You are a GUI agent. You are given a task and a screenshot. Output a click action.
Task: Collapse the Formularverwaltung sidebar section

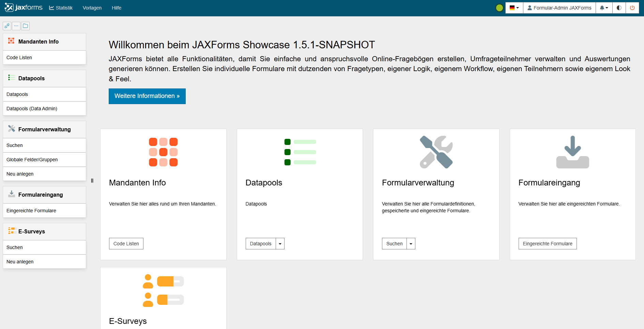tap(44, 129)
